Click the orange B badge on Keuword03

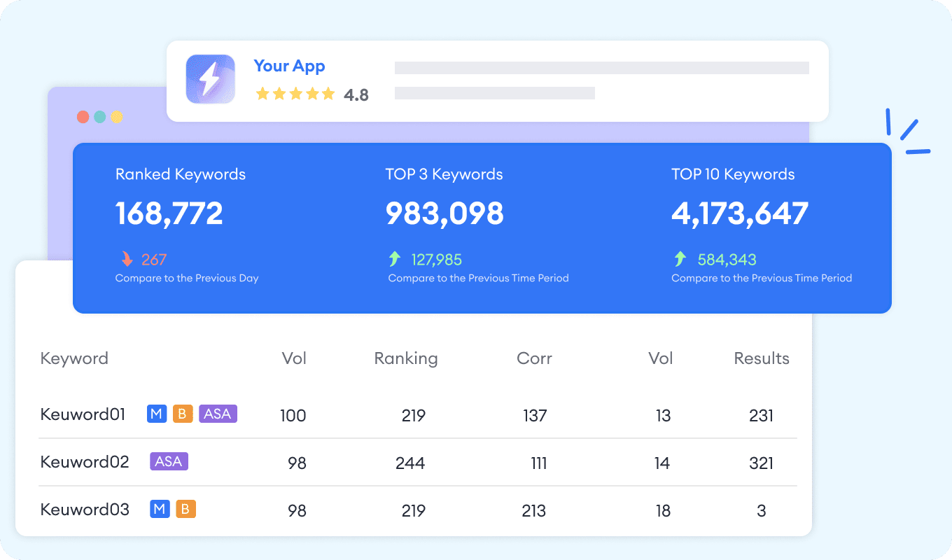coord(185,509)
